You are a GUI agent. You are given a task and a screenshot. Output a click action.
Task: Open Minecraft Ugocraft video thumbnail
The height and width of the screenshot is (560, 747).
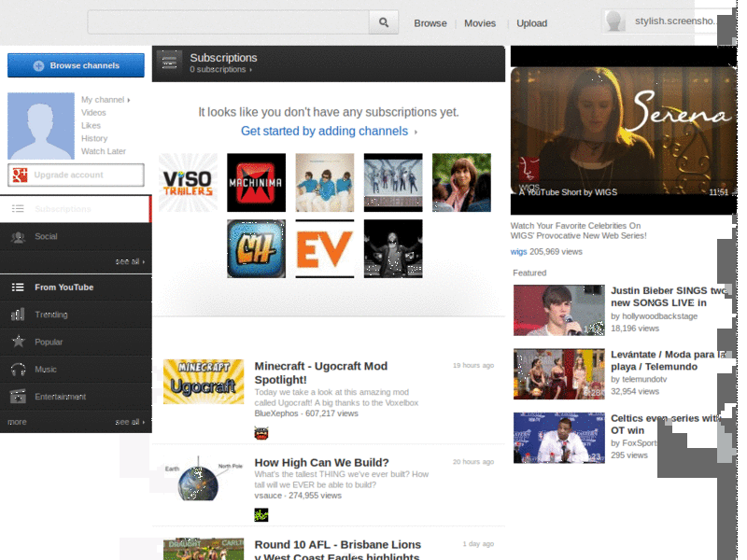pyautogui.click(x=204, y=382)
